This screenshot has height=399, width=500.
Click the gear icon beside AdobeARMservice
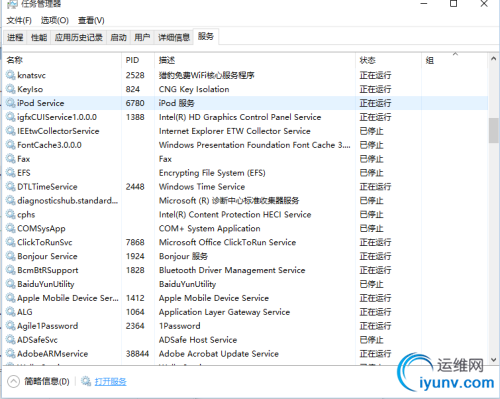click(11, 353)
